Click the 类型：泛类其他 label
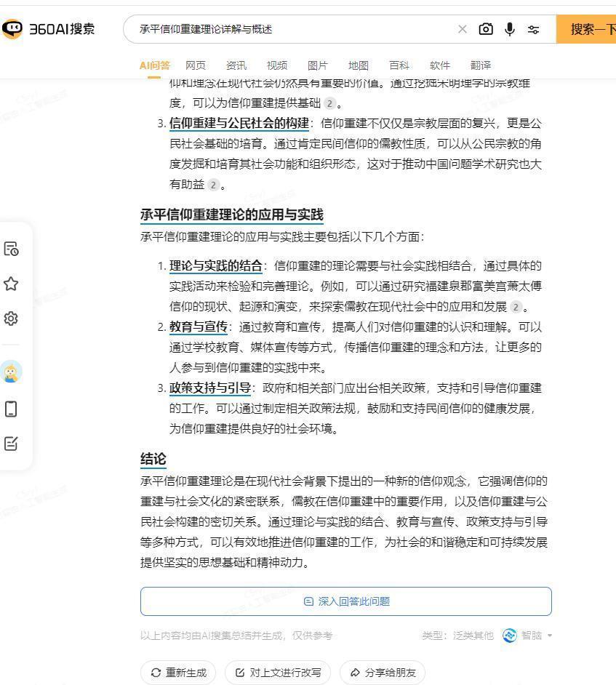 point(458,636)
